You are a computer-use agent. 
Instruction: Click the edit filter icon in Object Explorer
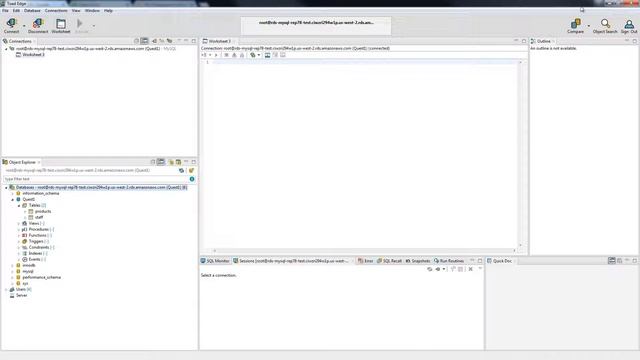tap(191, 171)
